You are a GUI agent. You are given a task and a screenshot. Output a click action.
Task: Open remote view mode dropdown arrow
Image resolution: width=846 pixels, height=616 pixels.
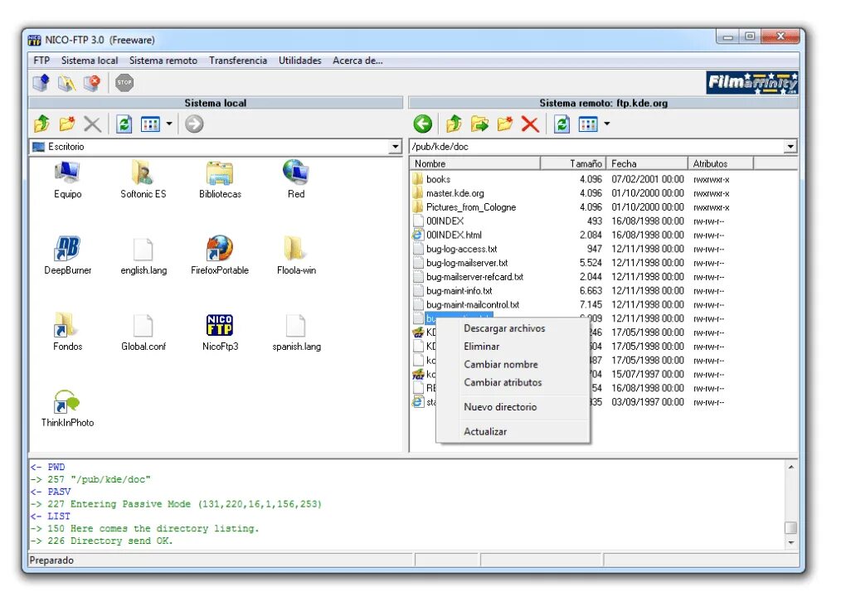point(607,124)
